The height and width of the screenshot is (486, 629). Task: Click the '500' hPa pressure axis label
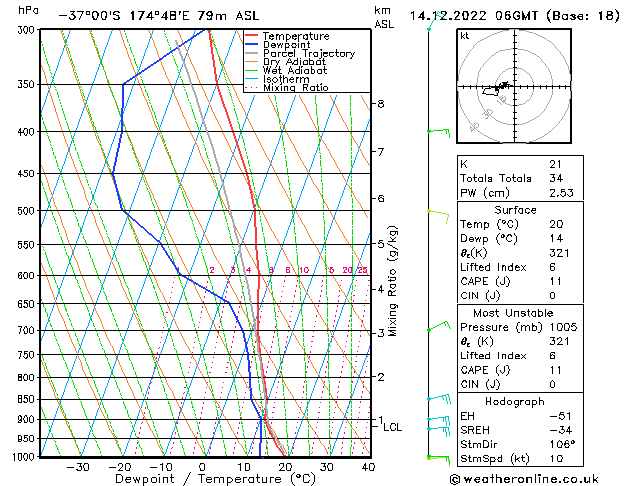(28, 211)
